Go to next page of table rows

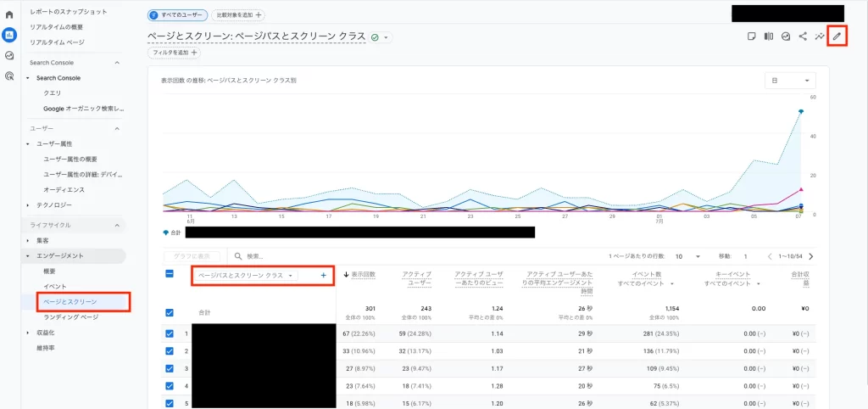tap(811, 256)
